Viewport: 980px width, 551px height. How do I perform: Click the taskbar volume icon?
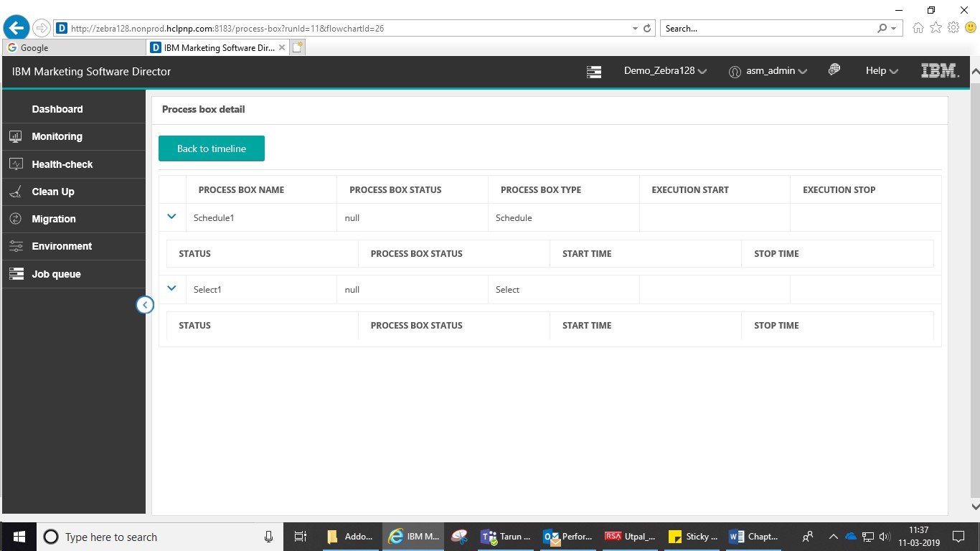click(884, 537)
